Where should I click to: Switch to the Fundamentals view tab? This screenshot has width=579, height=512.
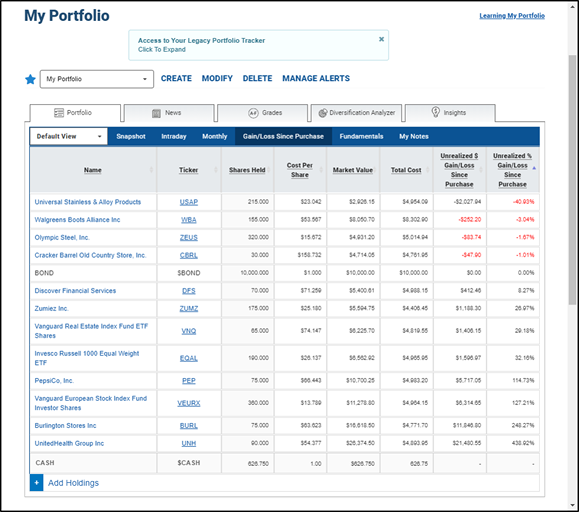(361, 136)
